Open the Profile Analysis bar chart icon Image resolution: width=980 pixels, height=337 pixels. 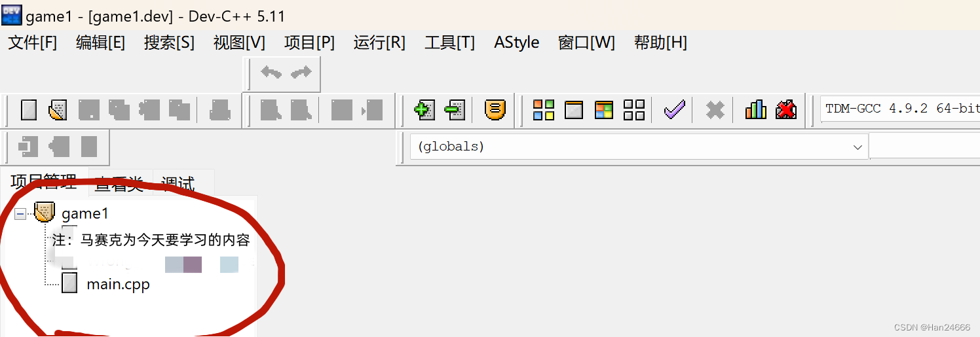click(755, 109)
